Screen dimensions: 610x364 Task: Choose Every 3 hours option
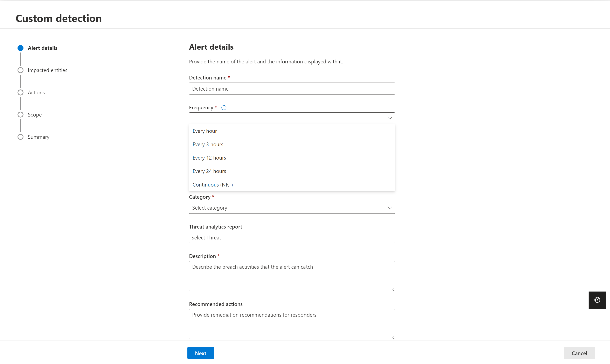[208, 145]
